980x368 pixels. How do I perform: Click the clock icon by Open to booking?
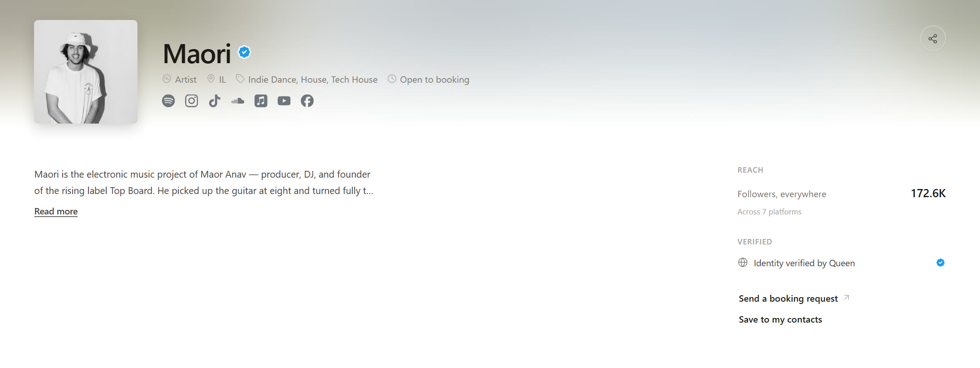click(392, 79)
